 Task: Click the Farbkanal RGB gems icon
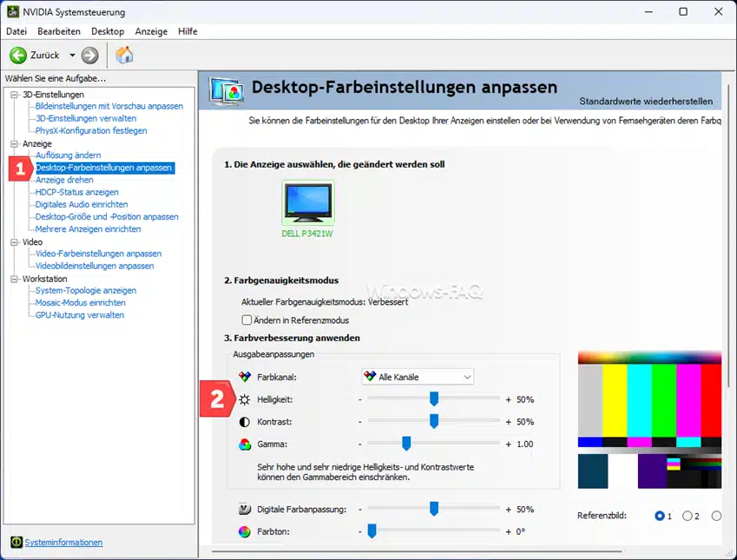point(245,377)
